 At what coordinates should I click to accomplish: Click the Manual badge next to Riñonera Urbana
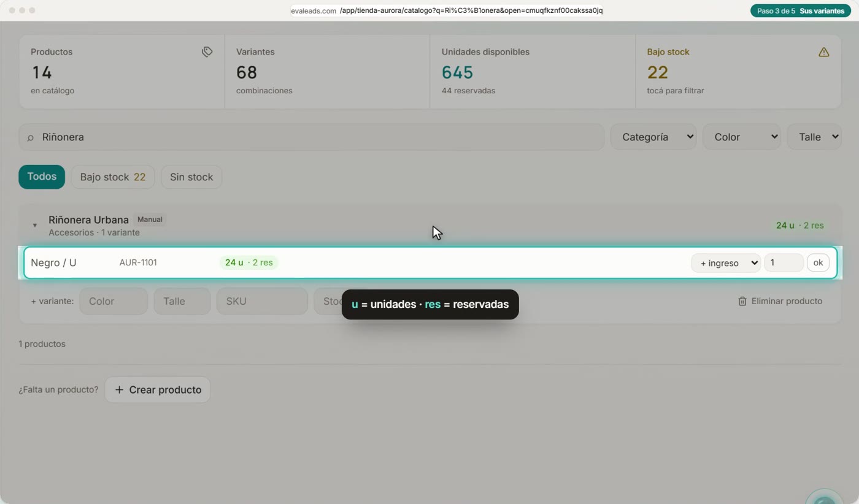(x=150, y=220)
